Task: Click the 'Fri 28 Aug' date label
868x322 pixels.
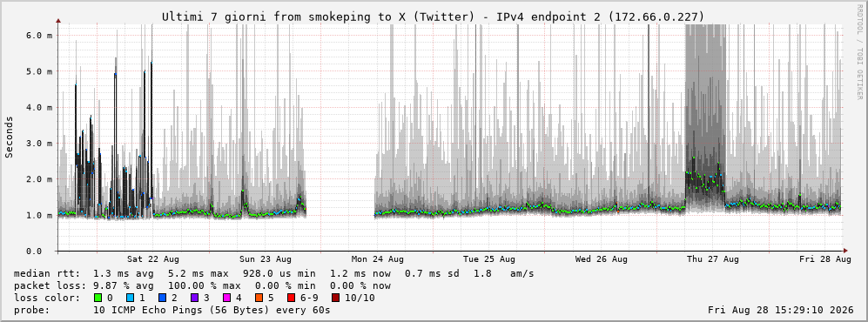Action: click(825, 259)
